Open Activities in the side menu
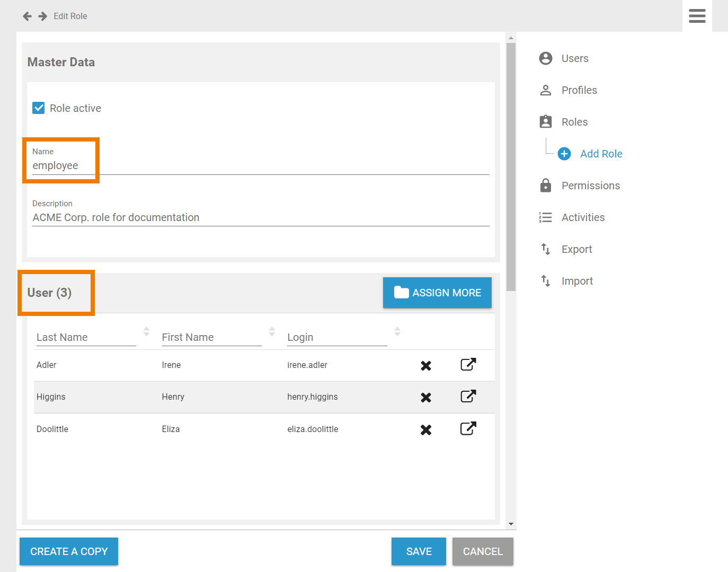728x572 pixels. 583,217
